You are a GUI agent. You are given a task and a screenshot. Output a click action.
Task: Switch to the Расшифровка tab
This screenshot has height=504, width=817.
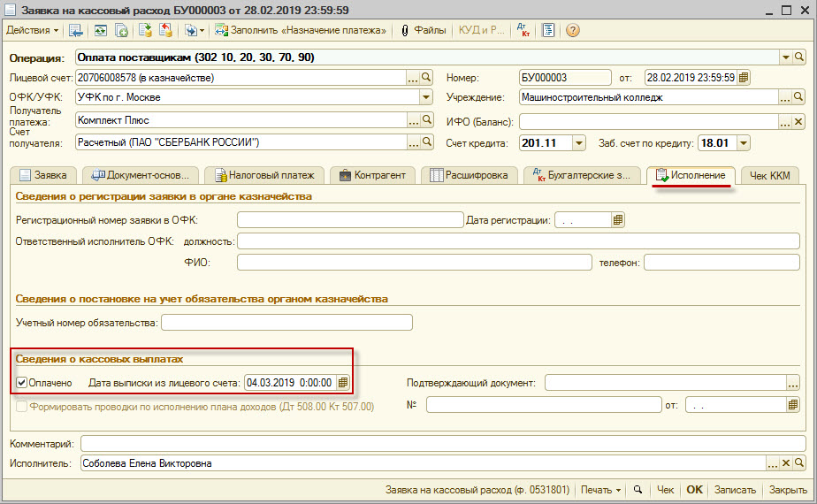[469, 176]
